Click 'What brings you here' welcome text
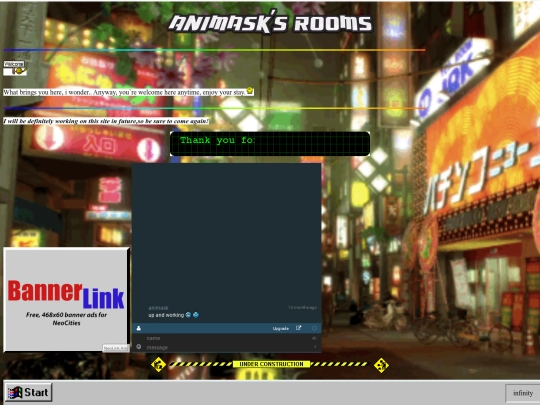 pos(124,92)
